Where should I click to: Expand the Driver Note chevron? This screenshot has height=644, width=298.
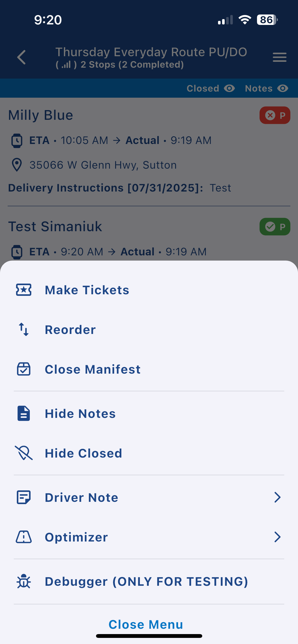[x=277, y=497]
